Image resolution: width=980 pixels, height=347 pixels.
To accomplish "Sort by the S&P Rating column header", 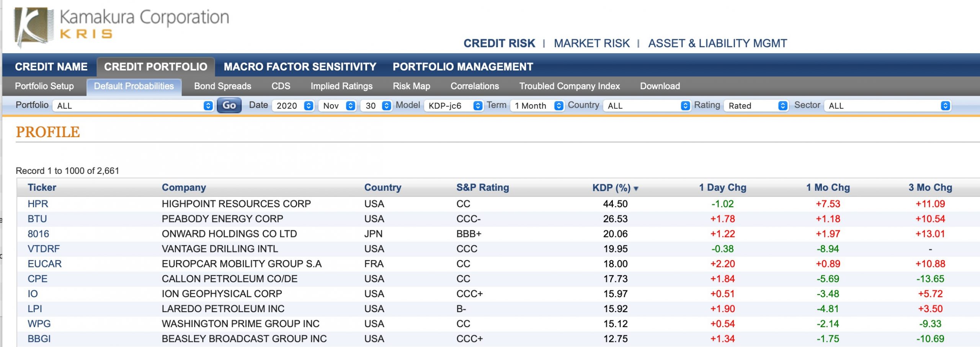I will [x=482, y=187].
